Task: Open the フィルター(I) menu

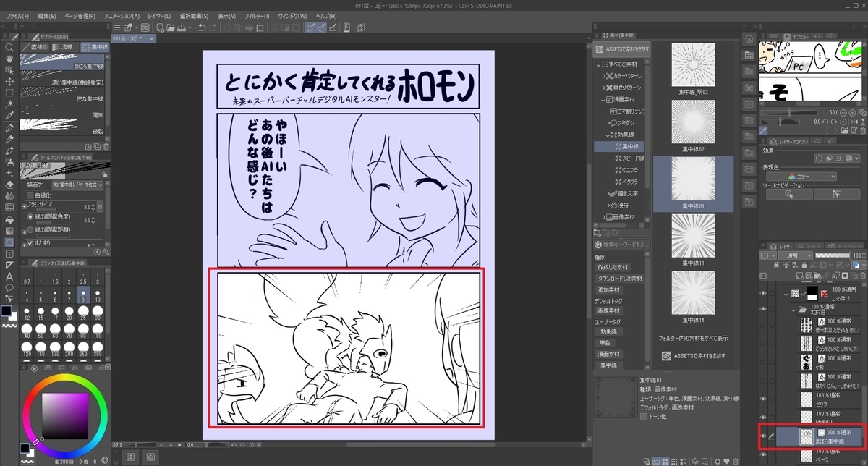Action: (257, 16)
